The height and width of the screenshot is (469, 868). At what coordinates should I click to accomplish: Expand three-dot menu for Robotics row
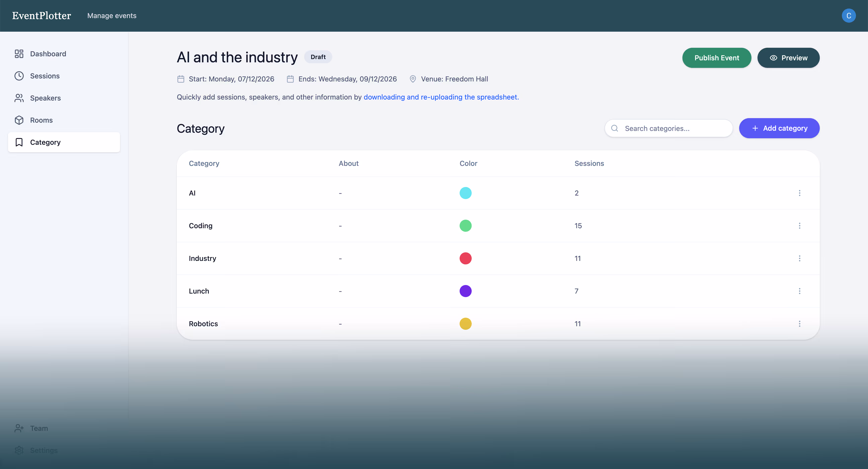(799, 324)
